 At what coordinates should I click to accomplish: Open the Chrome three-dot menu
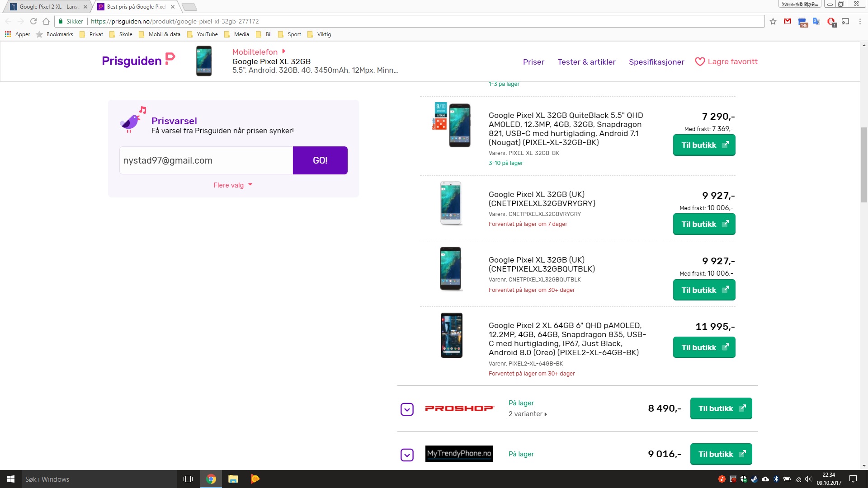[860, 21]
